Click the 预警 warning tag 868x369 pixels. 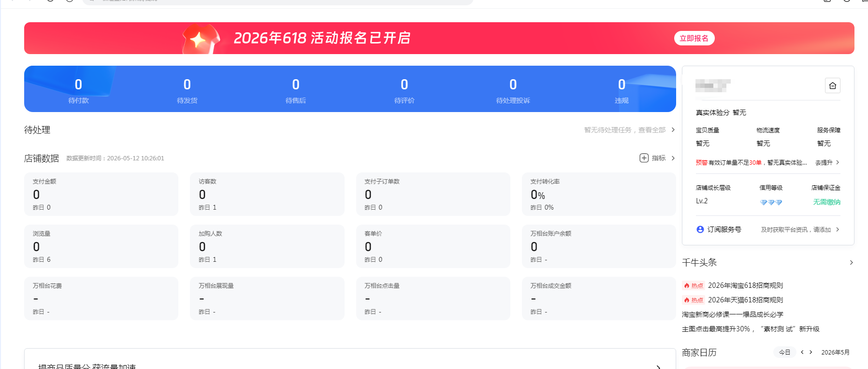pyautogui.click(x=701, y=163)
